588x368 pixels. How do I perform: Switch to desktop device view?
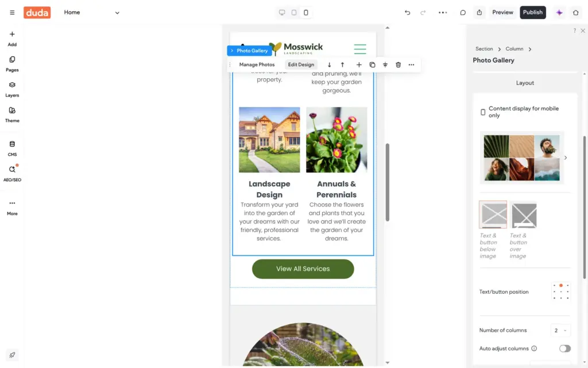281,13
